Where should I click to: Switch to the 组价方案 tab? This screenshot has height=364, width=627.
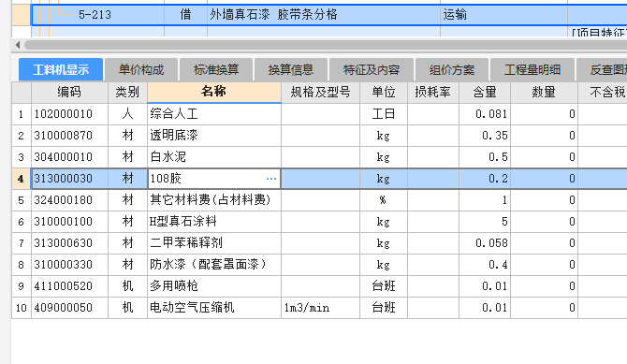pos(452,69)
